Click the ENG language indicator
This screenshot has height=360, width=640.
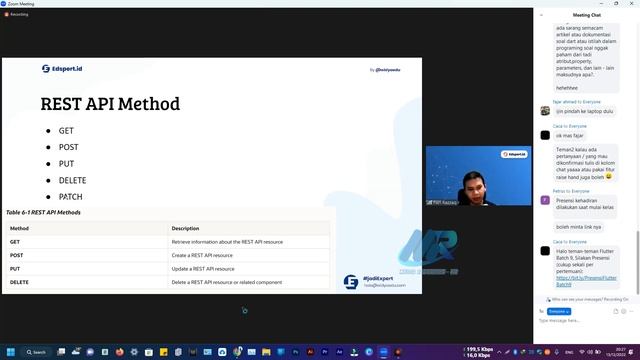[569, 352]
